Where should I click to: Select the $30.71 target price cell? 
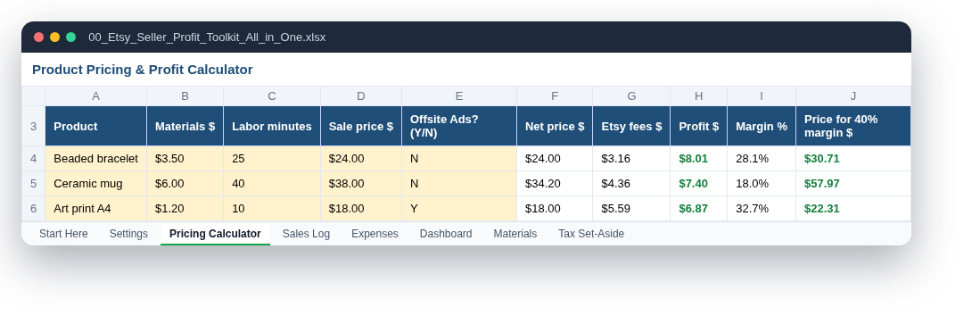pyautogui.click(x=853, y=159)
